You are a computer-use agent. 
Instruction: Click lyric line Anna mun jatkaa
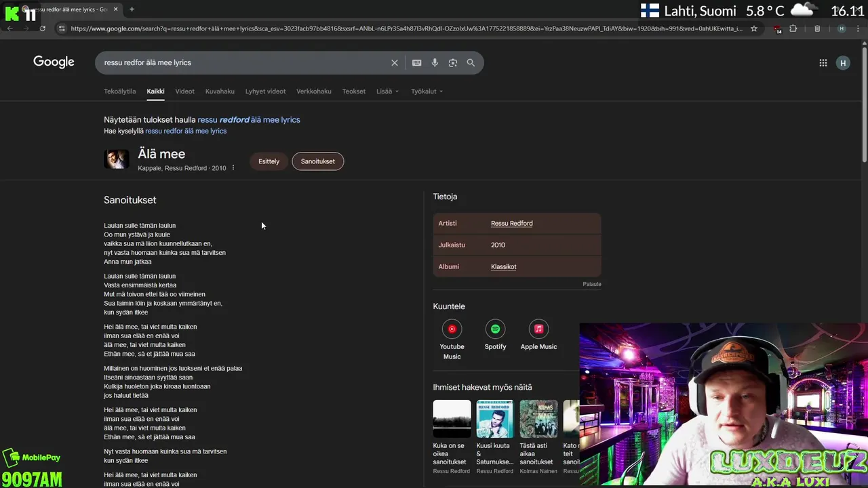[127, 262]
